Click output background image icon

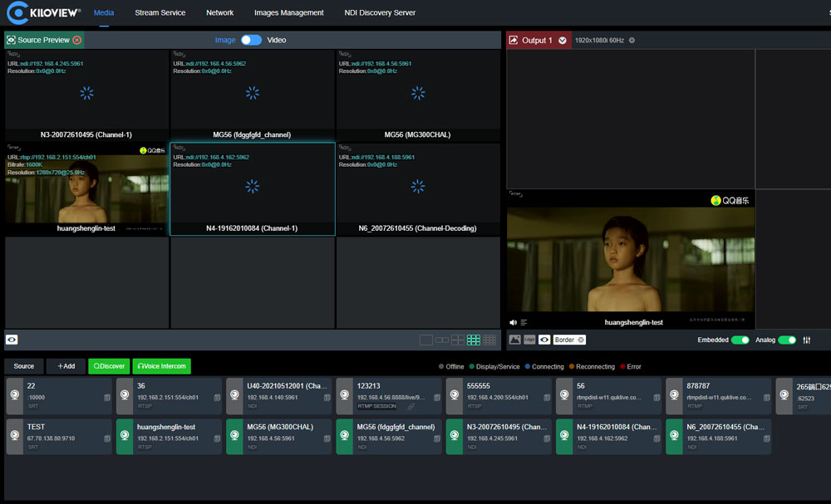[514, 340]
